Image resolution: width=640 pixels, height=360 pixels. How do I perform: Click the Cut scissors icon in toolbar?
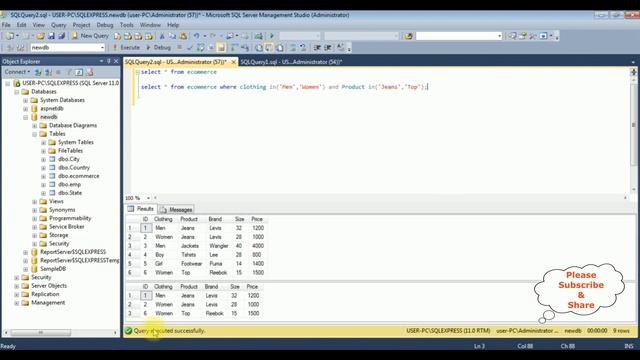coord(162,36)
